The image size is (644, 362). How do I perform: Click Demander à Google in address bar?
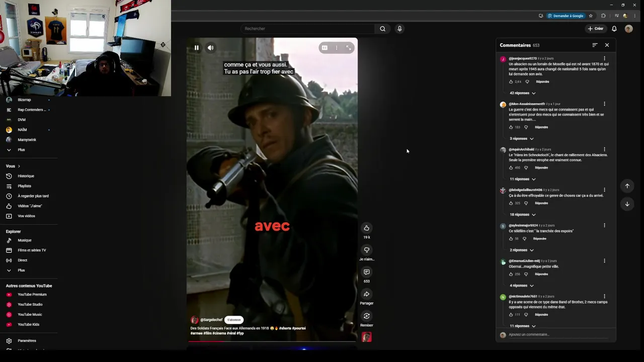click(566, 16)
